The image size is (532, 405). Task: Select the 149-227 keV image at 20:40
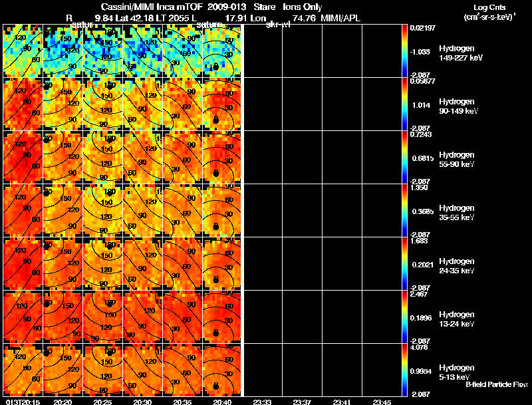pos(221,51)
